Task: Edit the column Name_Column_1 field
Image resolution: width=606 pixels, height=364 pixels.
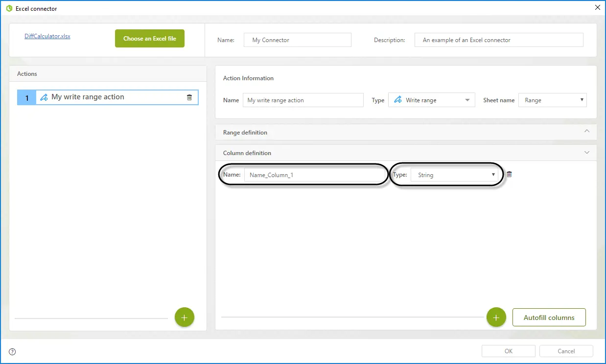Action: click(314, 175)
